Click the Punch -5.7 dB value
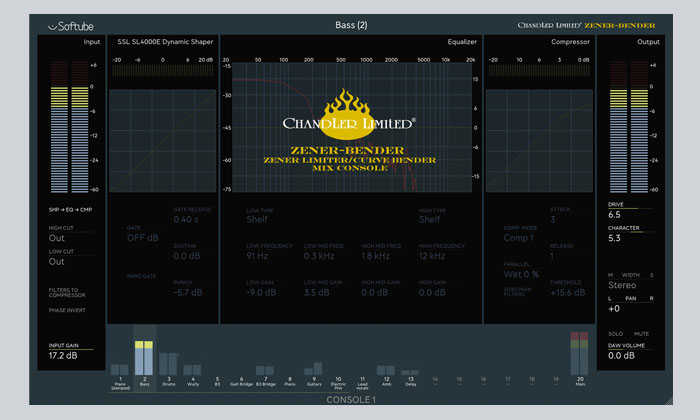 [x=188, y=293]
